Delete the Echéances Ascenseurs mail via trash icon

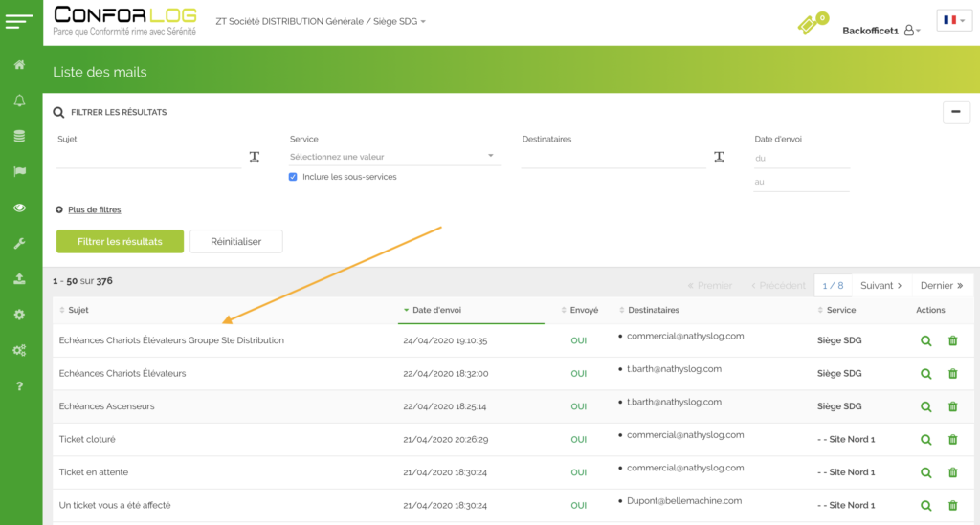(952, 406)
